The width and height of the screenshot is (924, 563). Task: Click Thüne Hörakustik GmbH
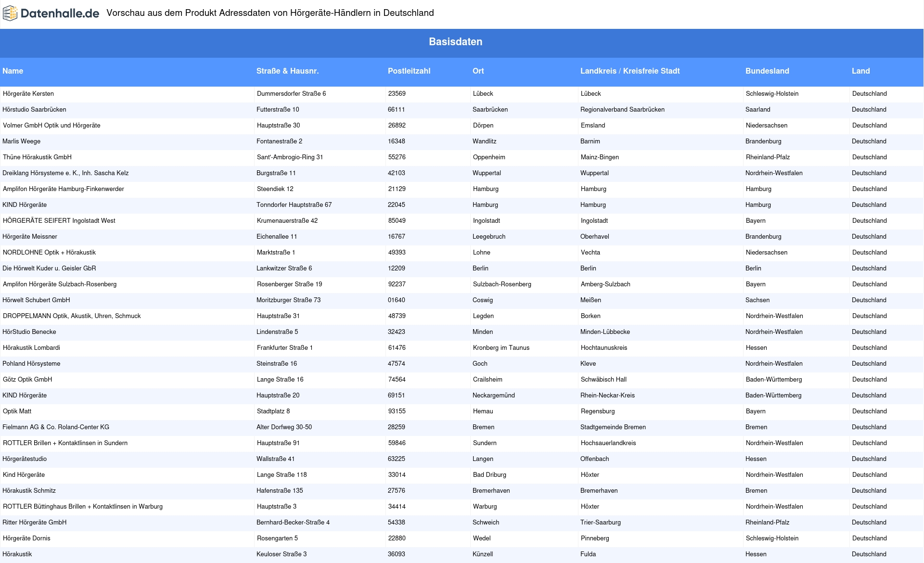pyautogui.click(x=37, y=157)
